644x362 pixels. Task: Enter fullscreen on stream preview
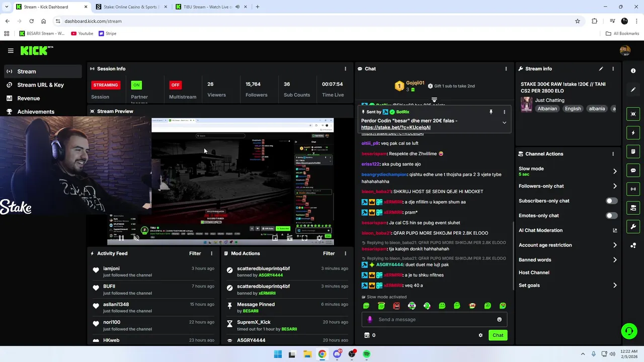(304, 238)
